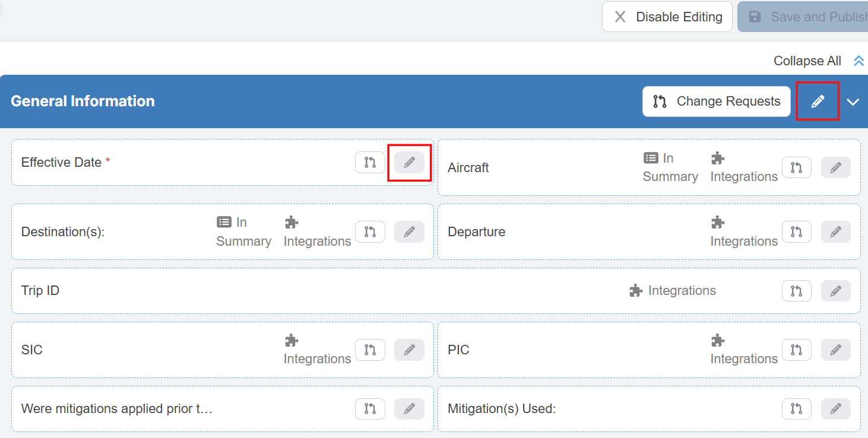Click the Integrations indicator on Departure field
Screen dimensions: 868x438
743,231
